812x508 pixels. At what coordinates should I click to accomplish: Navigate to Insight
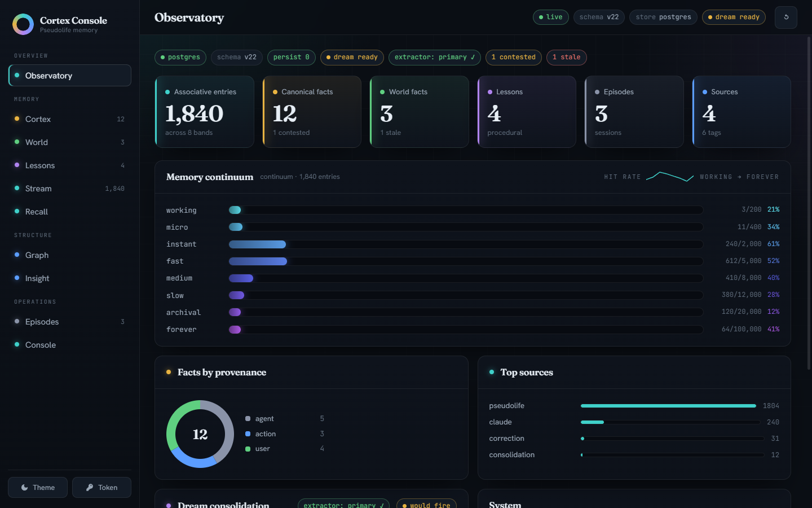(70, 278)
